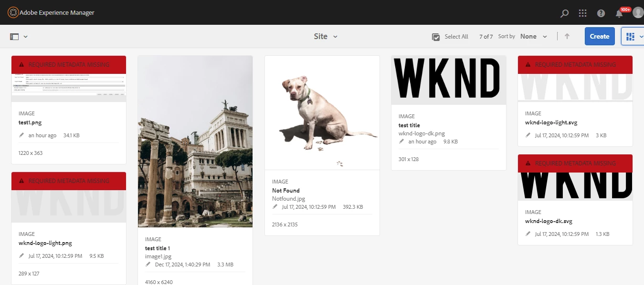Click the 'test title 1' asset title
The image size is (644, 285).
coord(158,248)
